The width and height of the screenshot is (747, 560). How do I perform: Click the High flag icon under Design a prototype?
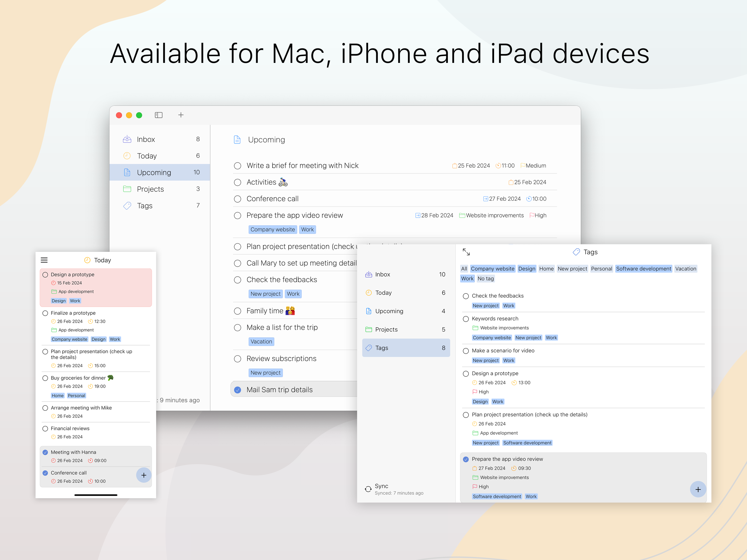click(475, 392)
